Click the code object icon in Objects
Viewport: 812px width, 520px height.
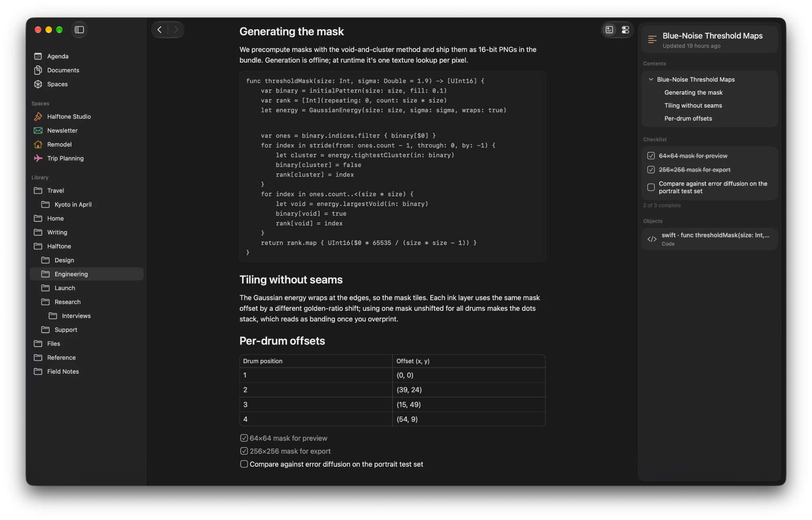coord(652,239)
